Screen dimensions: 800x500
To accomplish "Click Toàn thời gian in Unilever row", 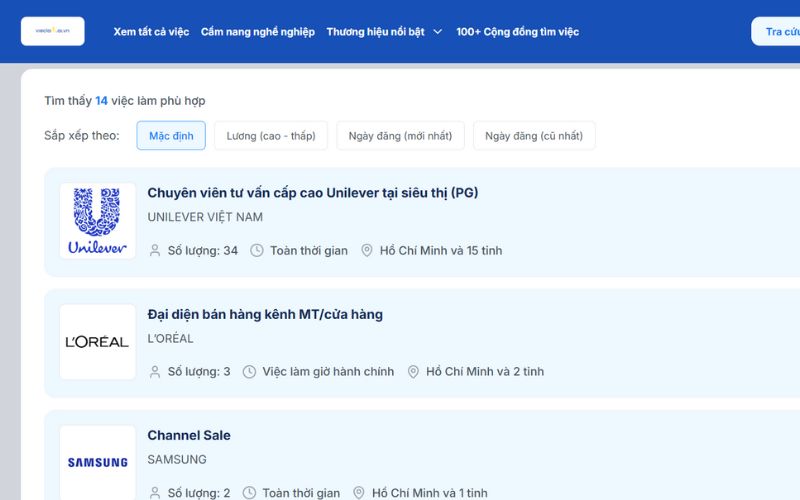I will pos(309,251).
